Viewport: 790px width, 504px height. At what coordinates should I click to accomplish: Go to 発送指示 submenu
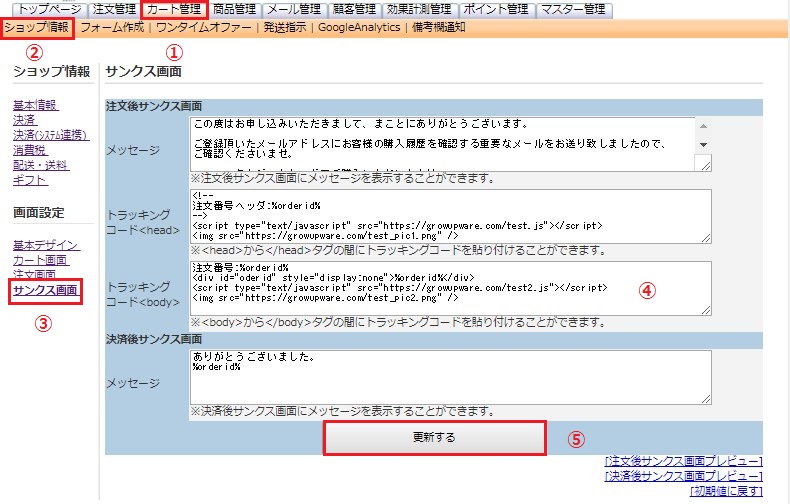pyautogui.click(x=285, y=27)
